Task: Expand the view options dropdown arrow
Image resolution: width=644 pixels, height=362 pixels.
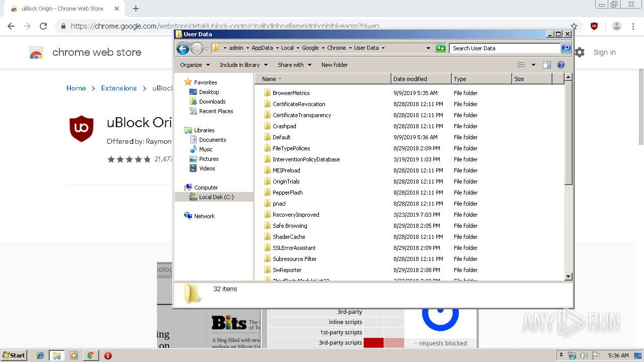Action: (x=533, y=65)
